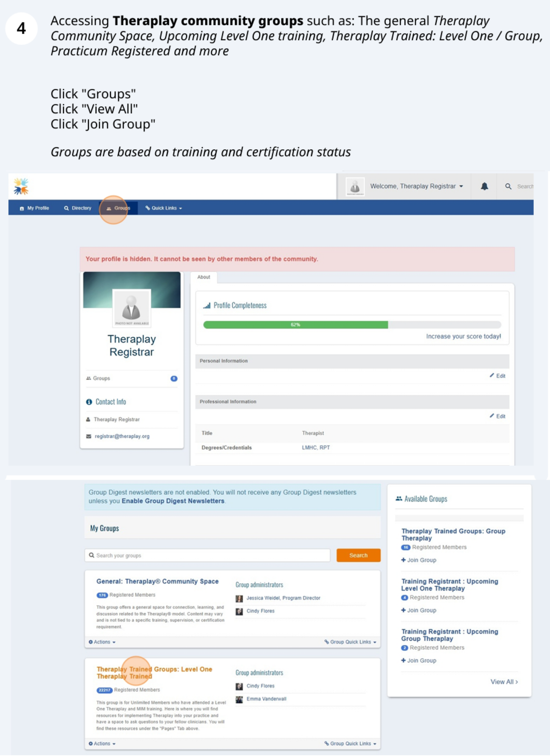Open Actions dropdown for Community Space group
Viewport: 550px width, 756px height.
tap(102, 642)
